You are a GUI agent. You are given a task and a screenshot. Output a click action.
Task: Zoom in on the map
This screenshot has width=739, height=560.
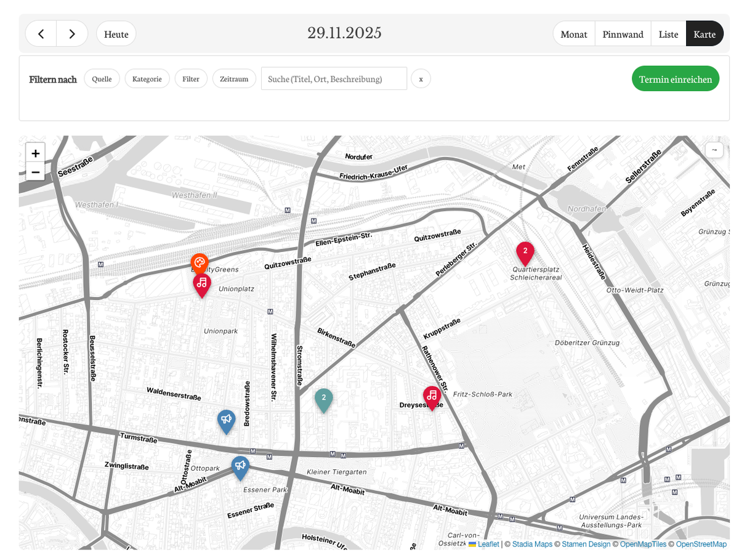click(x=35, y=153)
